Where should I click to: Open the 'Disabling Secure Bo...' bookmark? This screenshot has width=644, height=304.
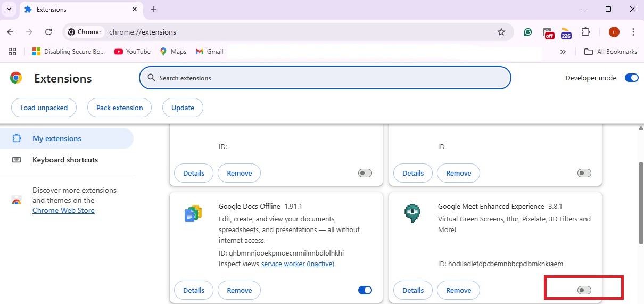click(x=69, y=52)
